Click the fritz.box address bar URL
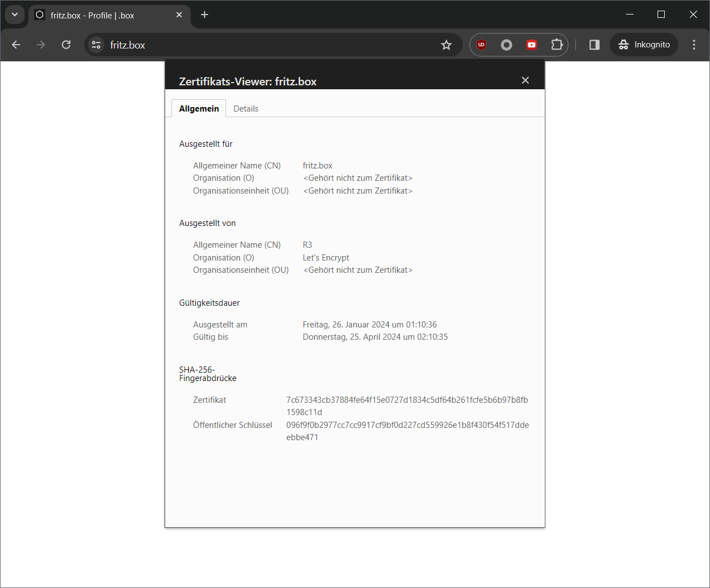 127,45
